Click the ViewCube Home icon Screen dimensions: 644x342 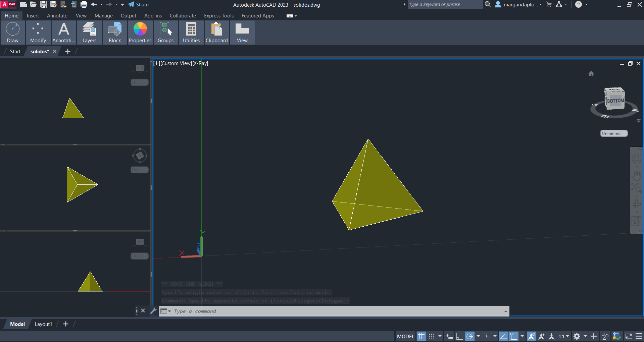591,73
